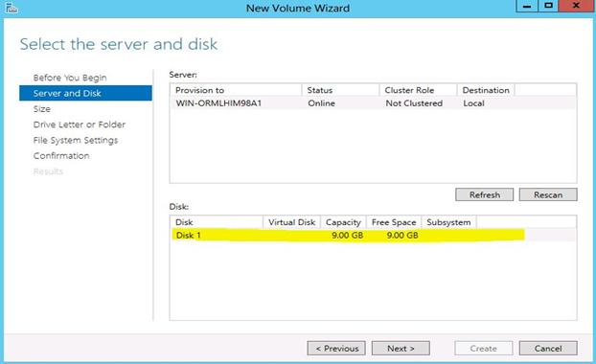Select server WIN-ORMLHIM98A1 row
This screenshot has height=364, width=596.
pos(374,103)
